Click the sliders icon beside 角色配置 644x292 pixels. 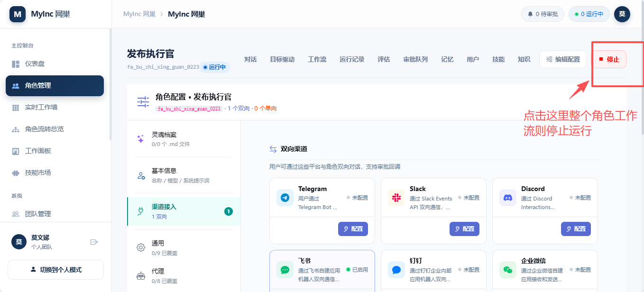[x=143, y=102]
